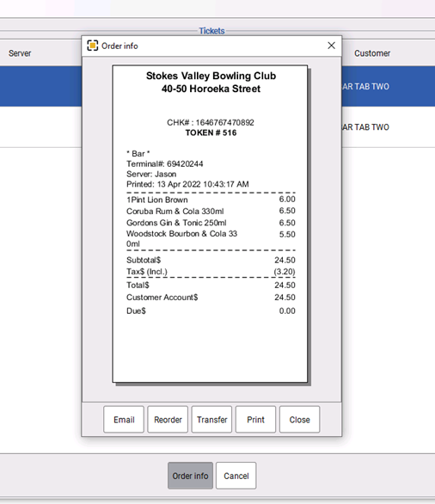The width and height of the screenshot is (435, 504).
Task: Click the Email button
Action: [x=124, y=420]
